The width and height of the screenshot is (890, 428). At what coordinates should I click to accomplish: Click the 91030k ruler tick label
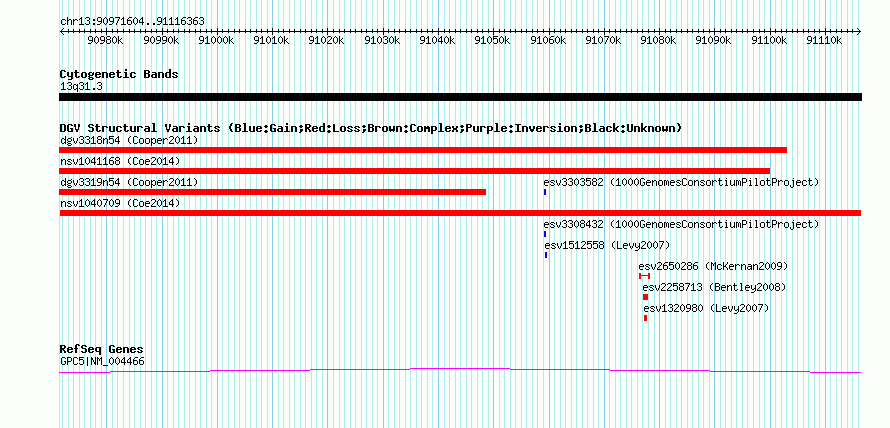pyautogui.click(x=383, y=41)
